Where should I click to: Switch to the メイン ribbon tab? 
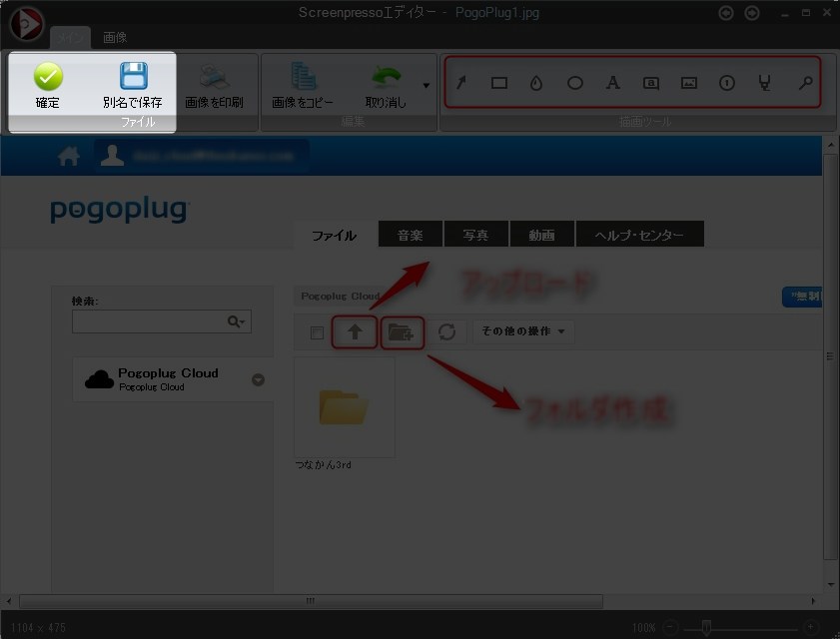point(70,38)
